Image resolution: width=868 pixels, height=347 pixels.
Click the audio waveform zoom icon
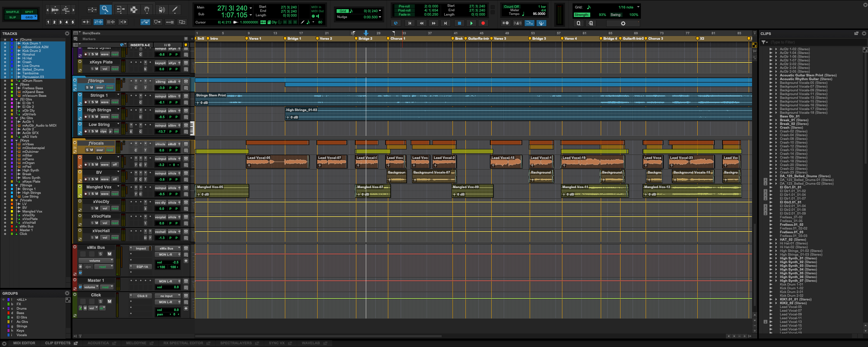point(55,10)
